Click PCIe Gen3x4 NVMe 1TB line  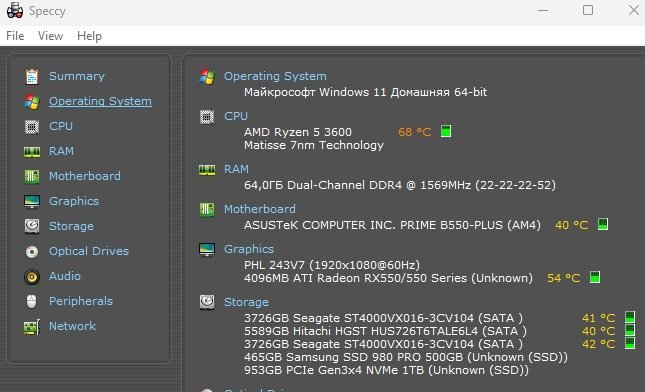(386, 370)
